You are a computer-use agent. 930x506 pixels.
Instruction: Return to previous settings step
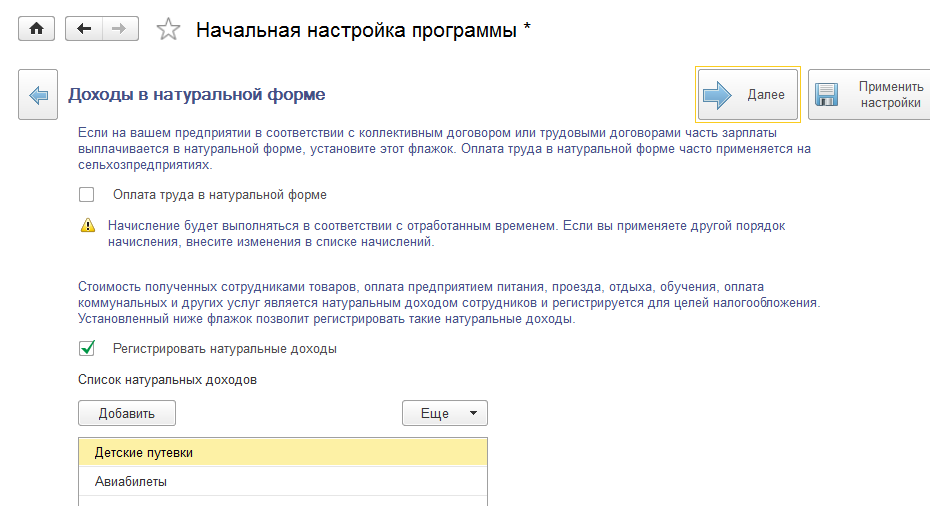[38, 95]
